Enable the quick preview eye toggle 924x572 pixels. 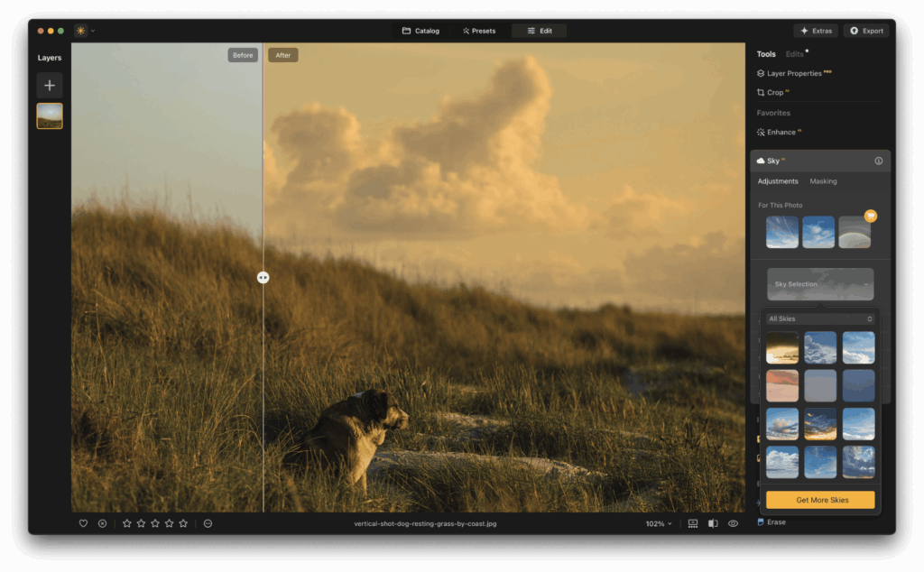coord(733,522)
